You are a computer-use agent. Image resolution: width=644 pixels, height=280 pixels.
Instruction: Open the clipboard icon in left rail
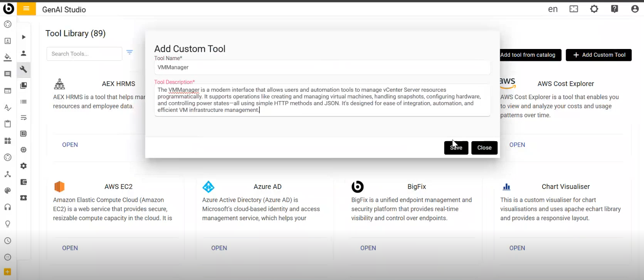coord(8,124)
